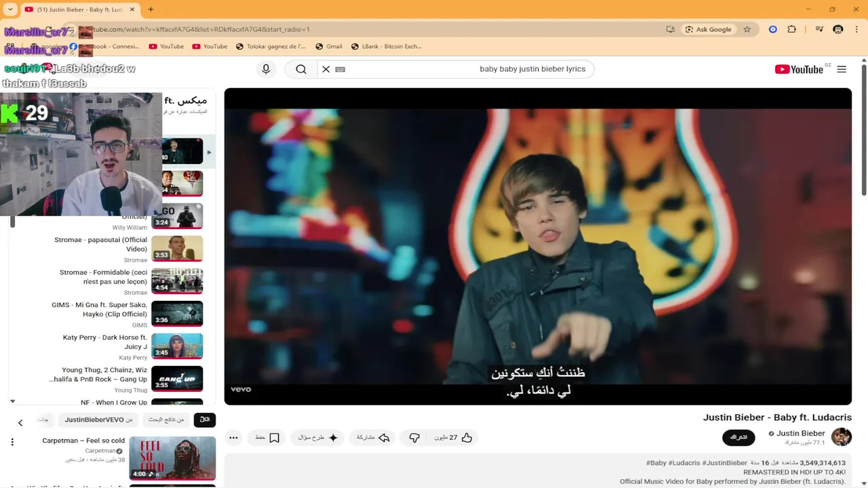Click the Ask Google button in address bar

(708, 29)
